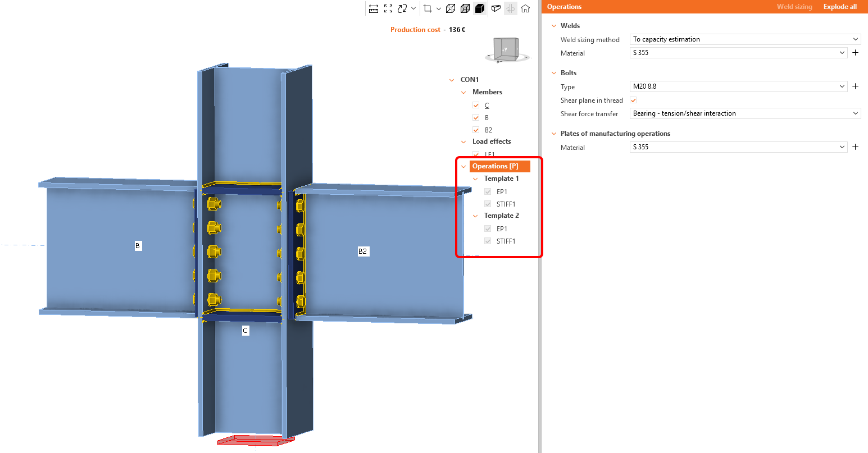Click the crop section tool icon
This screenshot has height=453, width=868.
pyautogui.click(x=428, y=8)
